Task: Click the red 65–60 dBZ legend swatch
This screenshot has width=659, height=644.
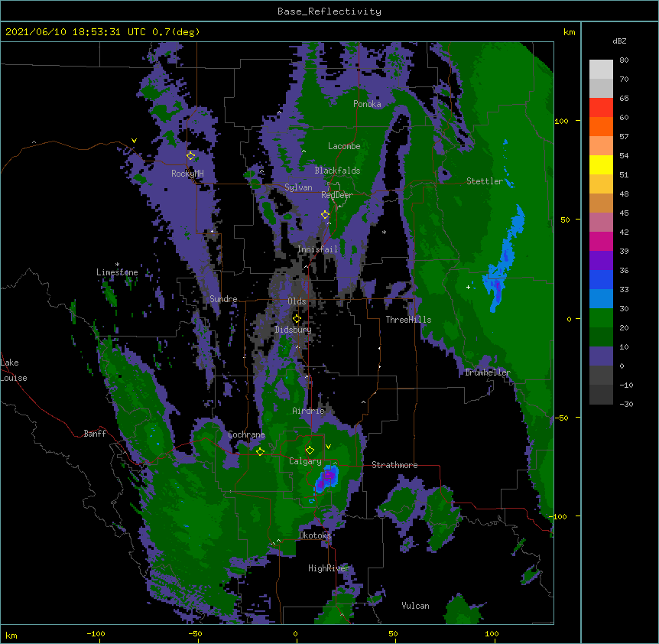Action: pyautogui.click(x=601, y=108)
